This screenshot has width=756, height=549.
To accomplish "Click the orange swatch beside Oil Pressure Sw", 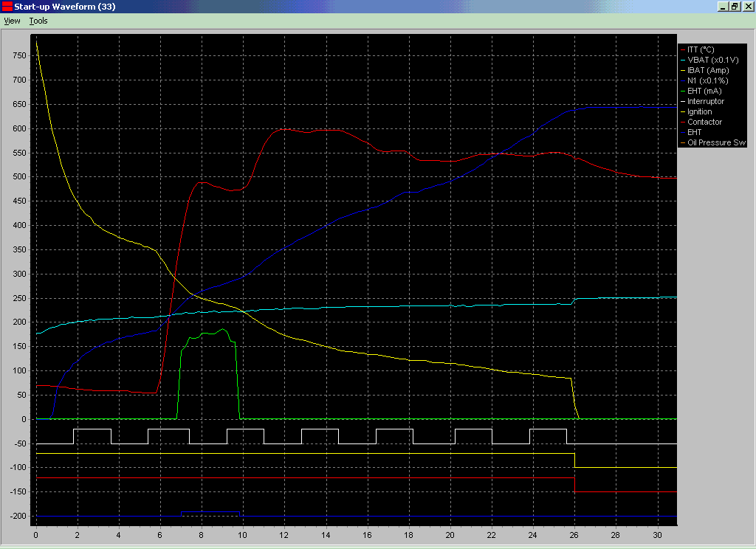I will [683, 142].
